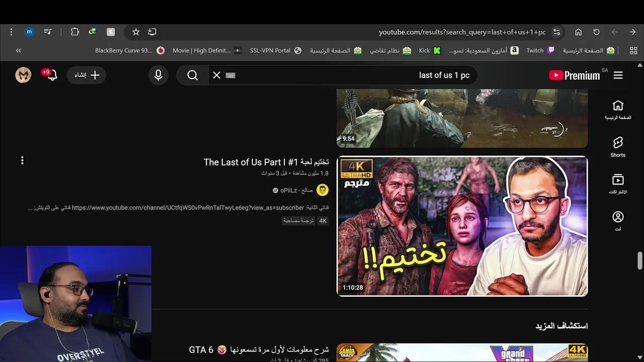
Task: Click the address bar URL
Action: click(462, 32)
